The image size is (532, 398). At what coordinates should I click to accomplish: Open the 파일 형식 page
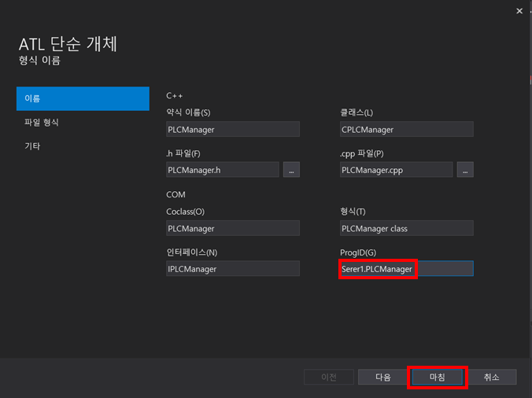pos(42,123)
